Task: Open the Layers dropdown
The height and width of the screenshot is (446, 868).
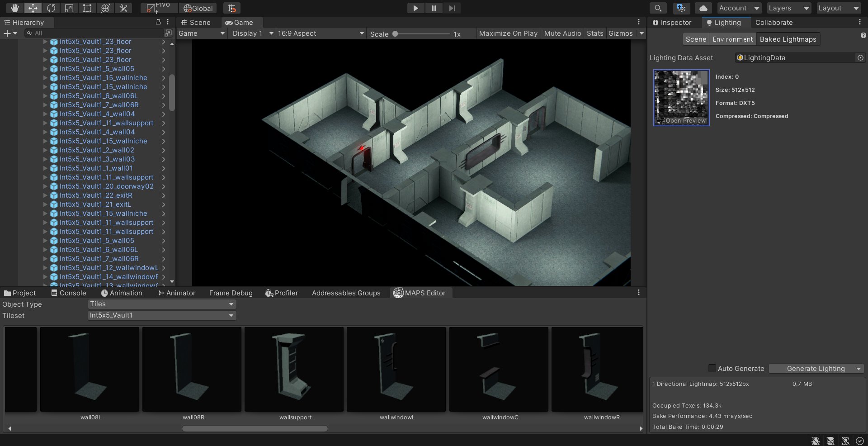Action: coord(789,8)
